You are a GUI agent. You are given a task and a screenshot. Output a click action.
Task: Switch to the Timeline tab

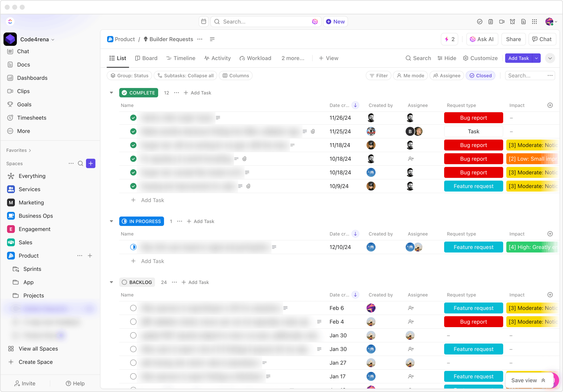(180, 58)
